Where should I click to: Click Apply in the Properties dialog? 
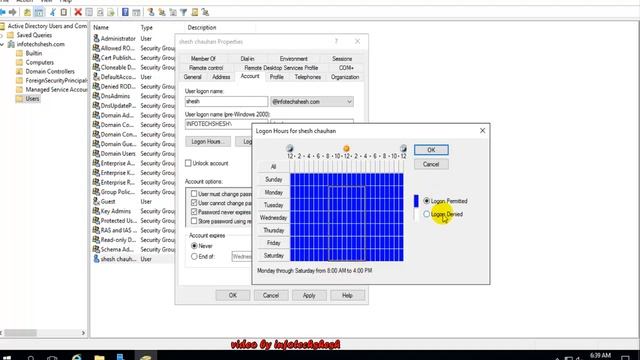309,295
